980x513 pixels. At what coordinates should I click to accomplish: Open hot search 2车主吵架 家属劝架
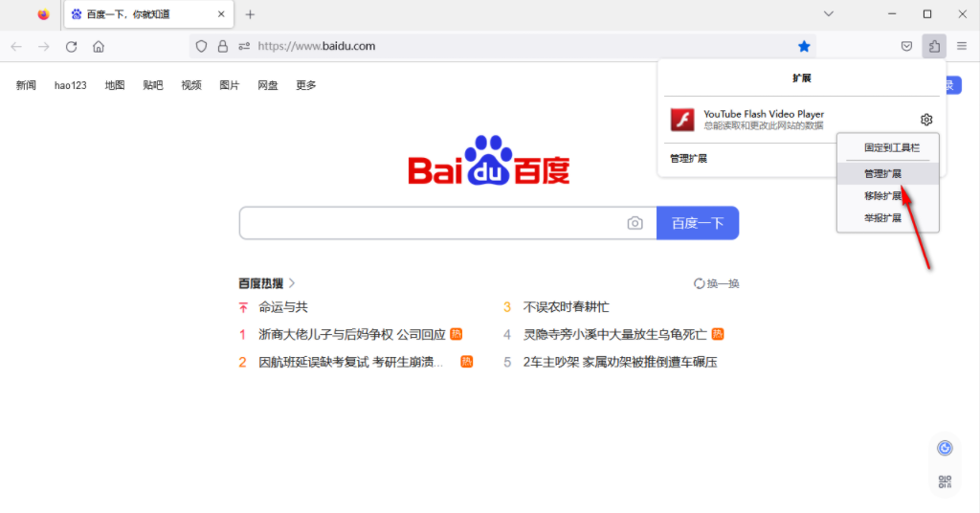pos(620,362)
